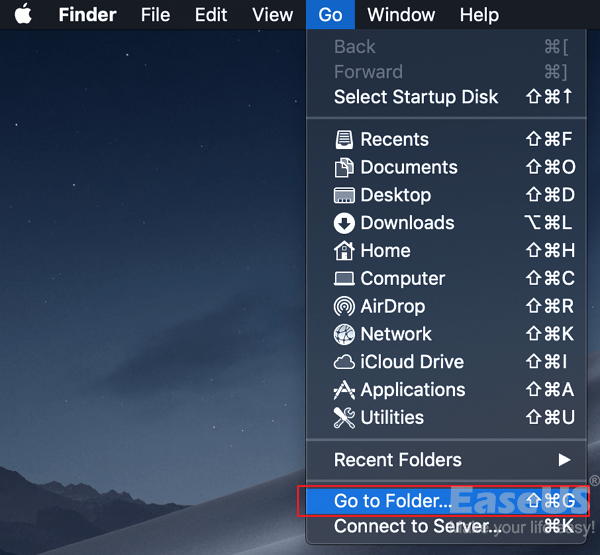Open the View menu
This screenshot has width=600, height=555.
coord(272,15)
